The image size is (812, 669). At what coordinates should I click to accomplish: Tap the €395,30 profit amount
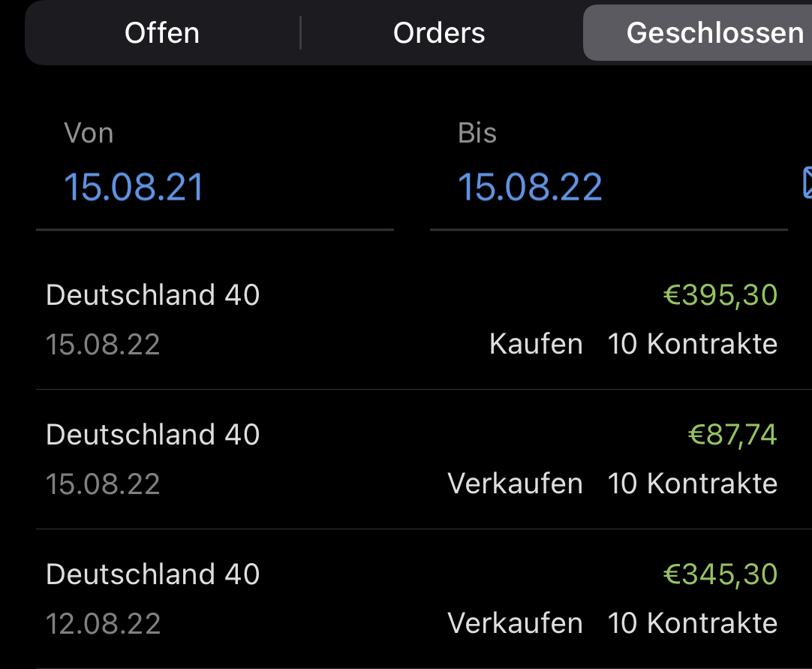pyautogui.click(x=722, y=295)
